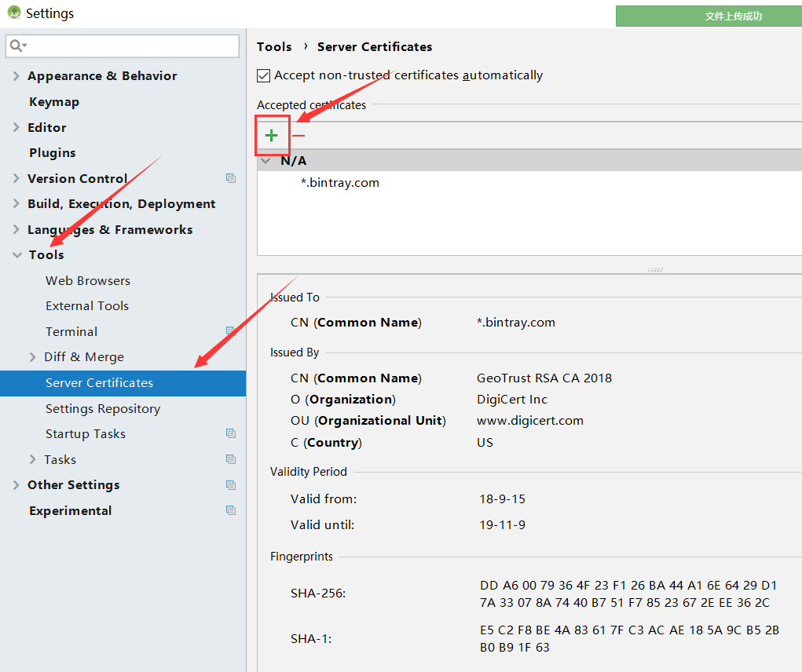
Task: Click project-level icon beside Startup Tasks
Action: (231, 433)
